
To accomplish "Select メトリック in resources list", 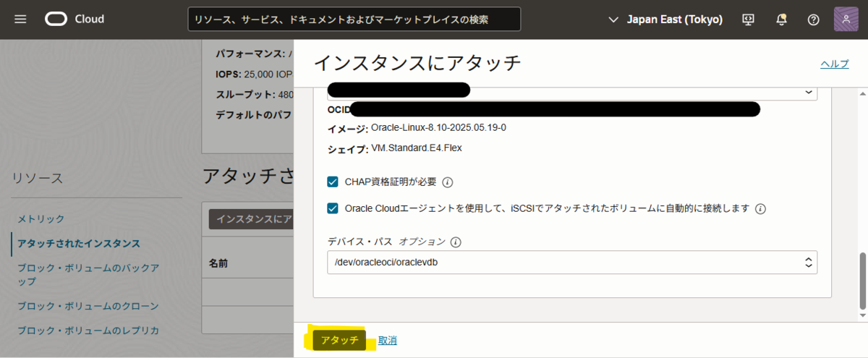I will click(41, 218).
